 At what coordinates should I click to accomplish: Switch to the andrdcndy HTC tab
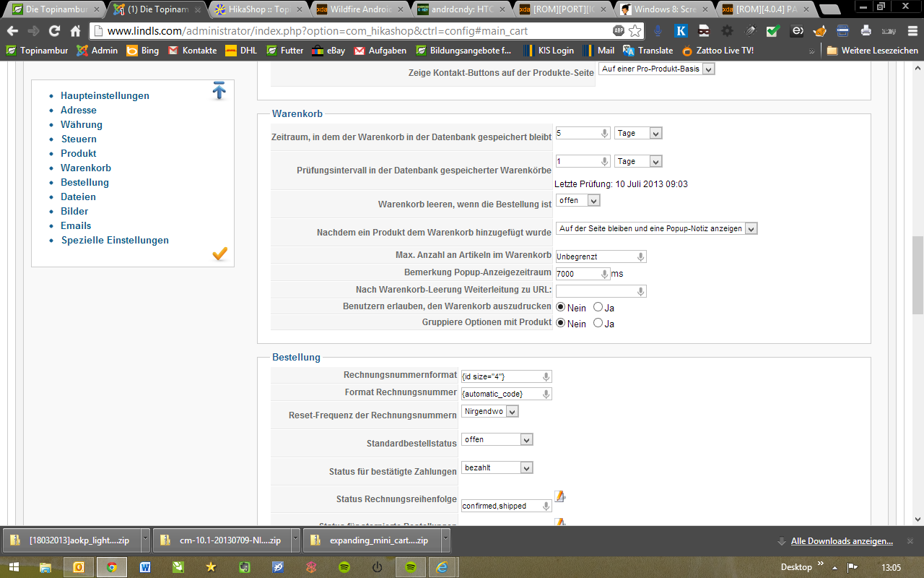pos(460,9)
